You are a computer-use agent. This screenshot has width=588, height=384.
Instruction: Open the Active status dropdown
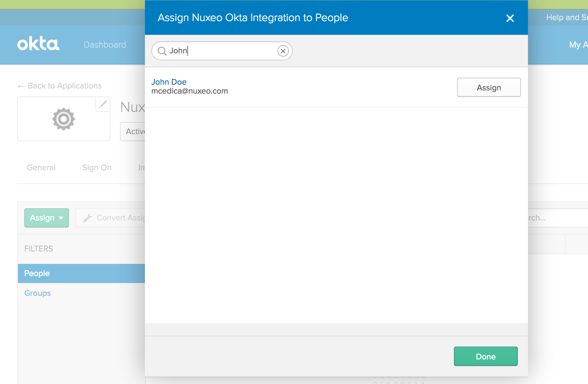[x=133, y=131]
